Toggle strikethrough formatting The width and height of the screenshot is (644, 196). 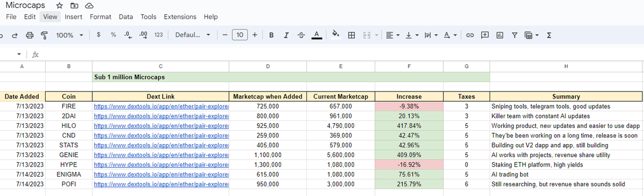pos(302,35)
